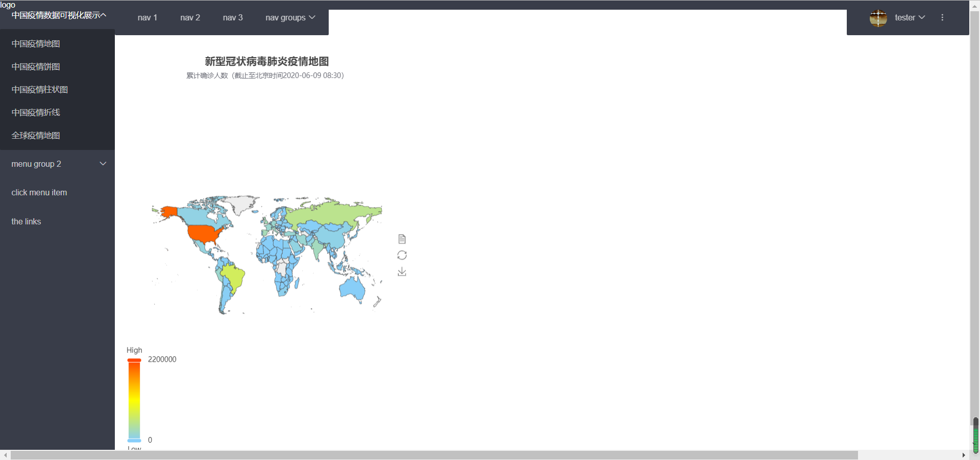
Task: Click the chart title 新型冠状病毒肺炎疫情地图
Action: click(x=266, y=61)
